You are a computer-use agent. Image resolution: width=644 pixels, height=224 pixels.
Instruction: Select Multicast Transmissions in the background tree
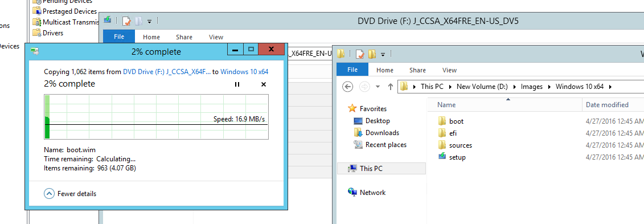[71, 22]
